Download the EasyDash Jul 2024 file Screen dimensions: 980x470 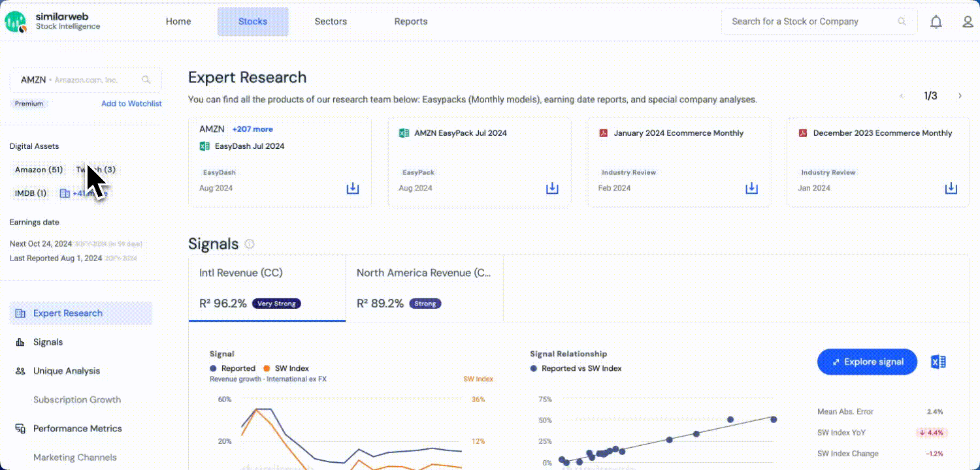(x=353, y=188)
